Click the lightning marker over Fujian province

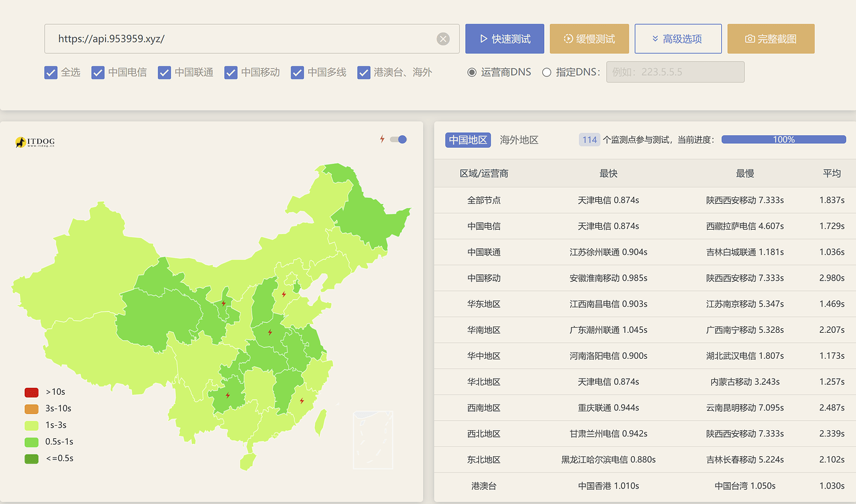coord(302,401)
